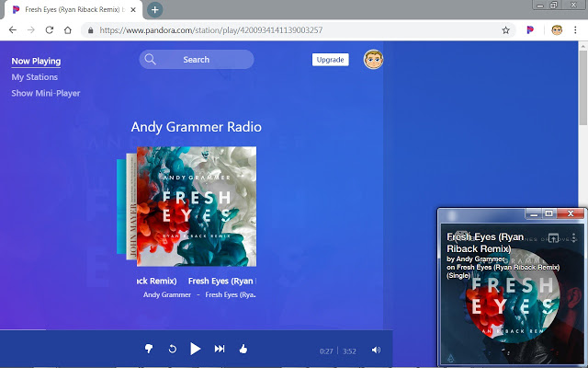Replay the current track
The image size is (588, 368).
(173, 350)
